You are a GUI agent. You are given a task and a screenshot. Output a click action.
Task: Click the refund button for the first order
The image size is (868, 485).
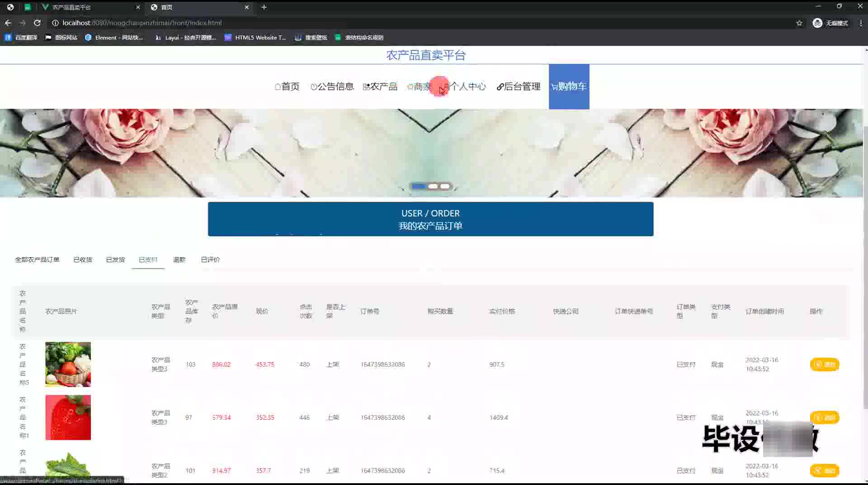tap(825, 364)
